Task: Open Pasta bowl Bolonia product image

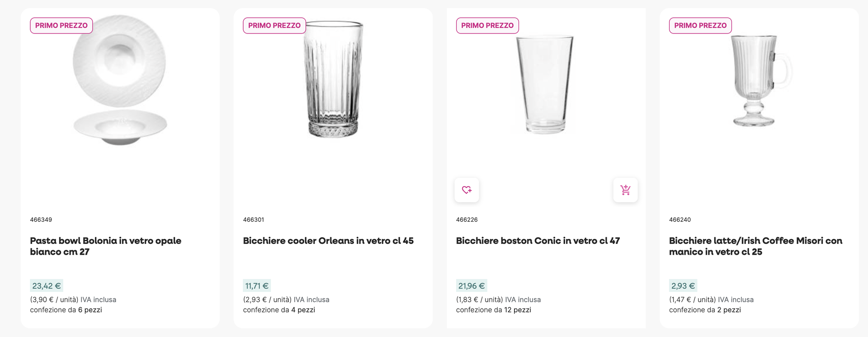Action: [120, 80]
